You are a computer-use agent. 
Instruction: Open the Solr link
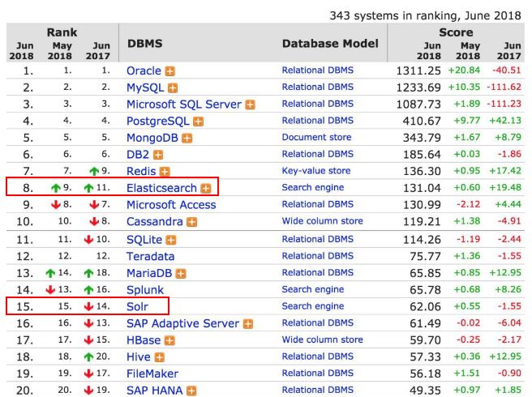137,306
